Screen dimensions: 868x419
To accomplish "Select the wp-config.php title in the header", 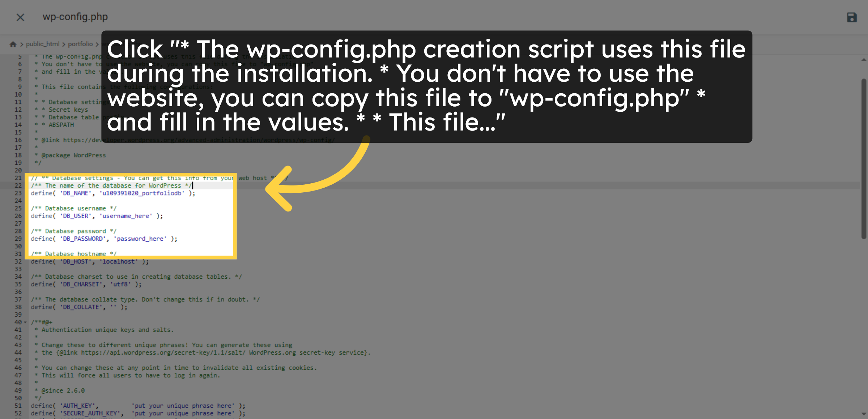I will 75,17.
